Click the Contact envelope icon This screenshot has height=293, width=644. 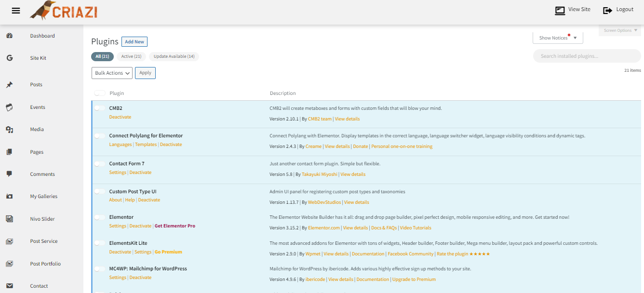coord(9,286)
